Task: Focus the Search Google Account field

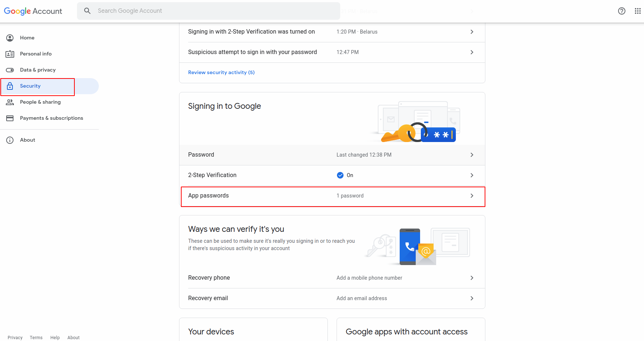Action: [x=209, y=11]
